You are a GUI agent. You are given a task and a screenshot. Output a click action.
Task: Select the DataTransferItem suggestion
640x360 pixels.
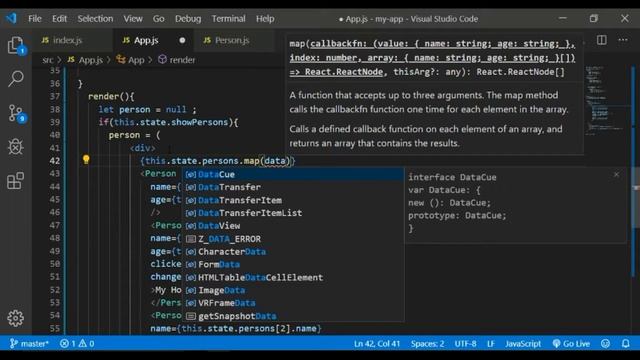tap(293, 200)
